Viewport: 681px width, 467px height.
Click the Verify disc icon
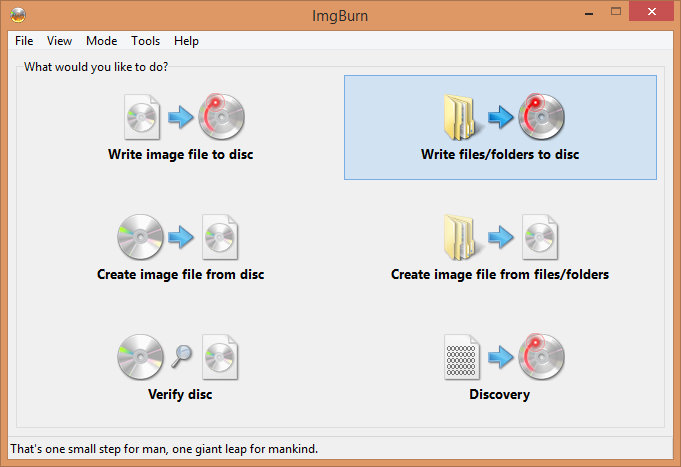(x=178, y=357)
